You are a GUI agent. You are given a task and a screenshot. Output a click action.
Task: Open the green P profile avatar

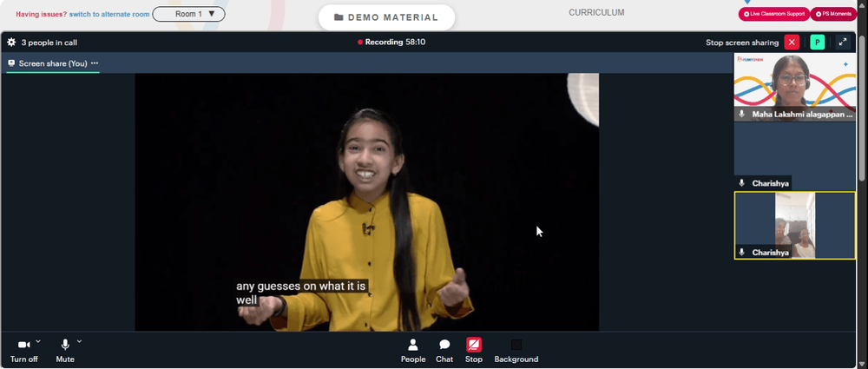(x=817, y=42)
